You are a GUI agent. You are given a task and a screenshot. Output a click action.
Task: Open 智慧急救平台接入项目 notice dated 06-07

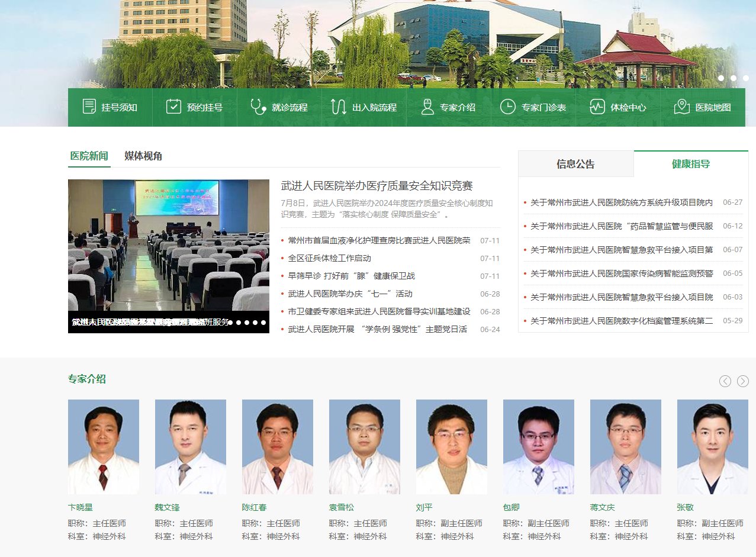(622, 250)
